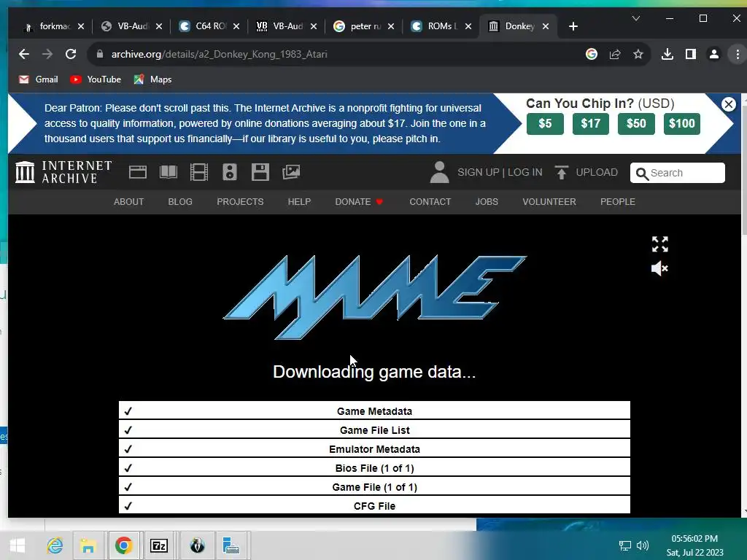Open the PROJECTS menu item
The height and width of the screenshot is (560, 747).
click(240, 202)
